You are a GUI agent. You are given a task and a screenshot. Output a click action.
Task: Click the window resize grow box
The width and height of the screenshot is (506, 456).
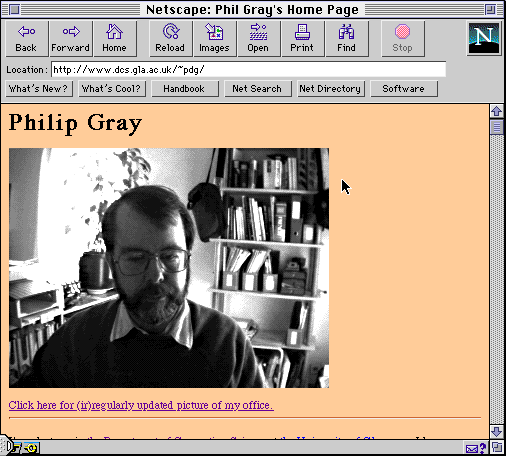click(x=497, y=447)
